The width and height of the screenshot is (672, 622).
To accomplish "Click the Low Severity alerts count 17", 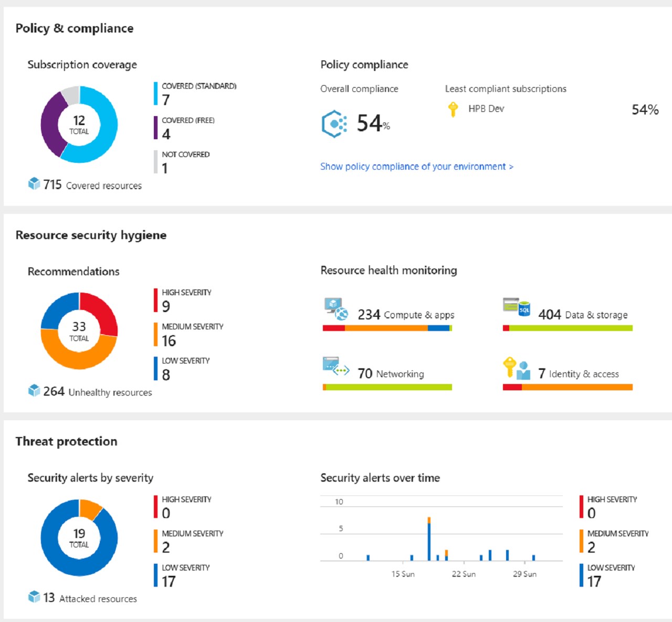I will click(x=169, y=582).
